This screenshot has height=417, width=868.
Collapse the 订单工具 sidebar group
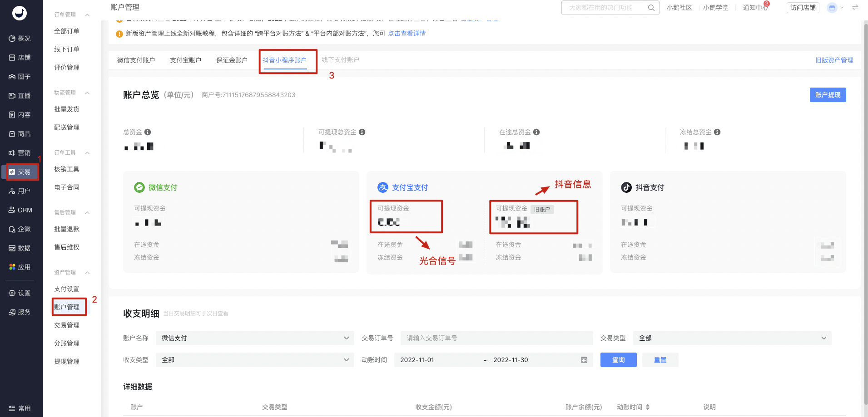point(87,153)
